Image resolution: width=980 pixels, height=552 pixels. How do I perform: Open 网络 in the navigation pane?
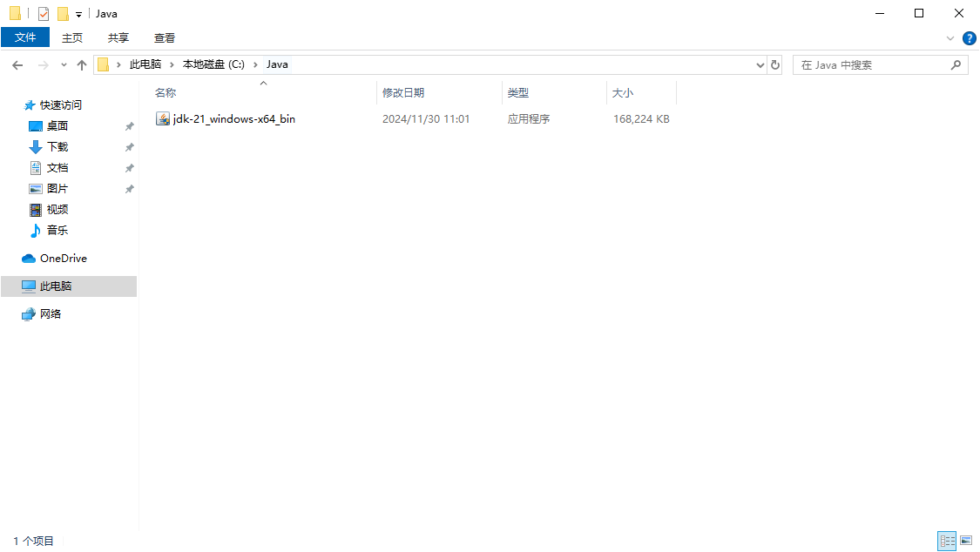pyautogui.click(x=50, y=313)
